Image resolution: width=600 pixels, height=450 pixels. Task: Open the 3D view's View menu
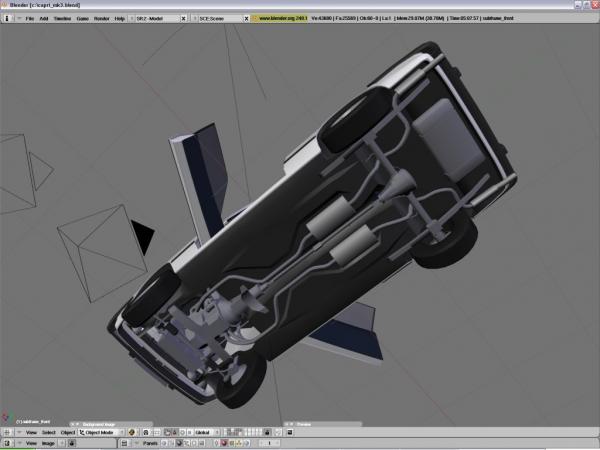31,432
